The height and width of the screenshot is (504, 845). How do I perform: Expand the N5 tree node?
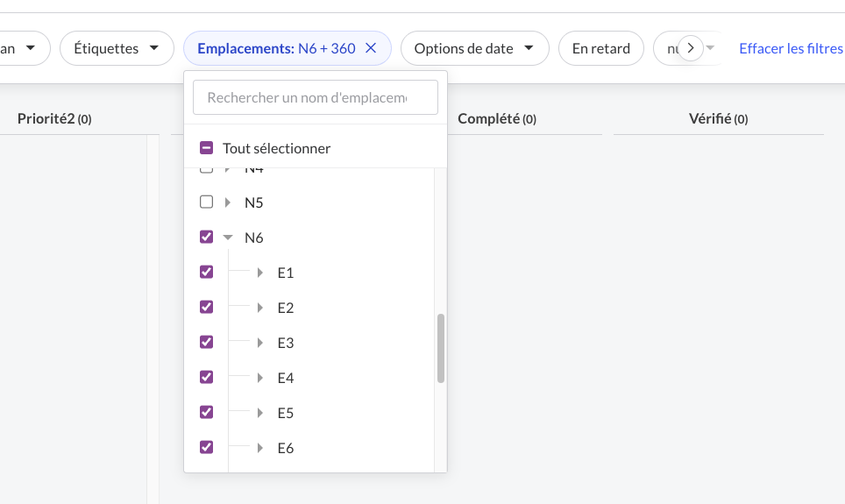tap(228, 202)
